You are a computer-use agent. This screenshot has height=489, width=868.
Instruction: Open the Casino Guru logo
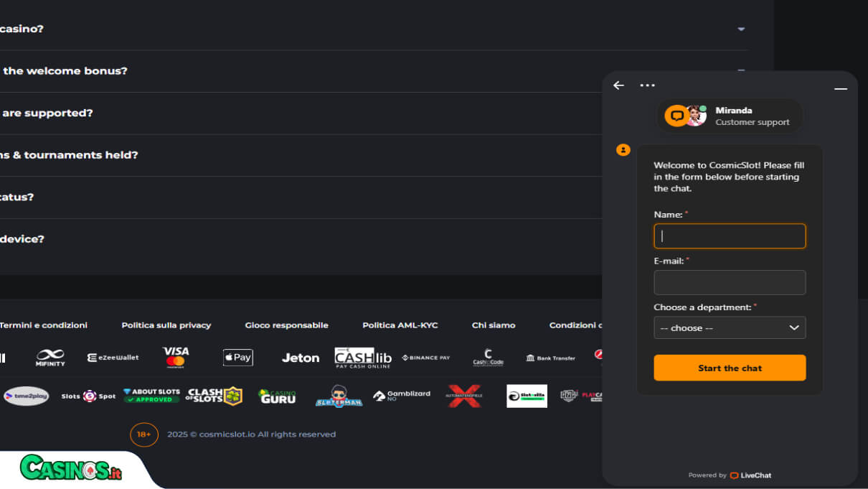click(x=277, y=396)
